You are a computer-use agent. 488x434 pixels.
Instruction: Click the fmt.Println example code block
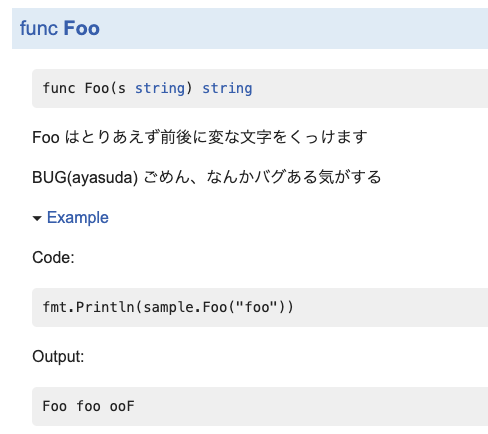(x=260, y=307)
